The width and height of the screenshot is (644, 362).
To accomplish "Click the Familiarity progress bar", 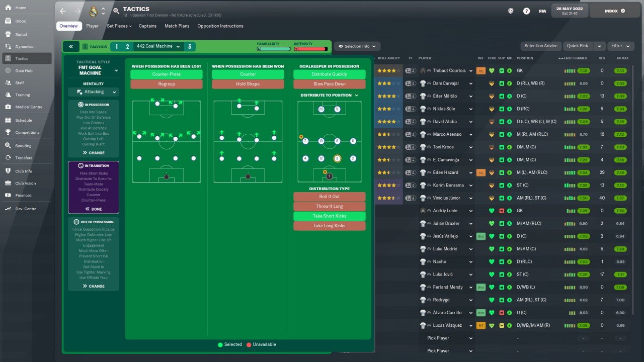I will pos(274,49).
